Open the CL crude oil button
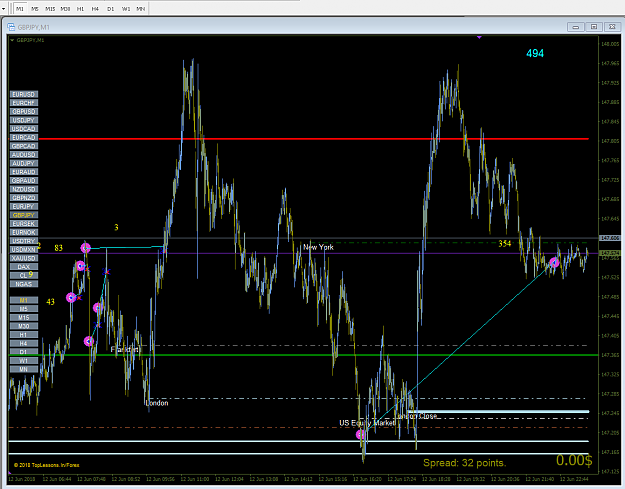The height and width of the screenshot is (489, 625). click(24, 276)
